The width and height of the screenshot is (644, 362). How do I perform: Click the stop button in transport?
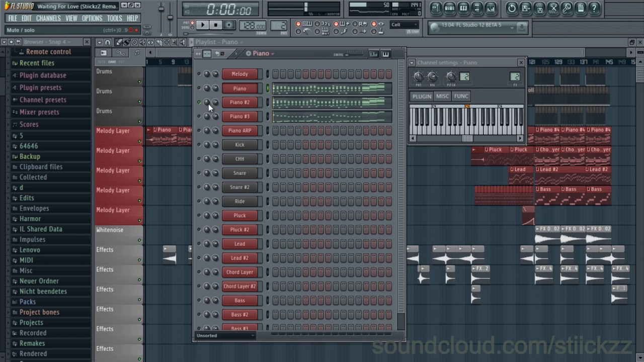216,25
